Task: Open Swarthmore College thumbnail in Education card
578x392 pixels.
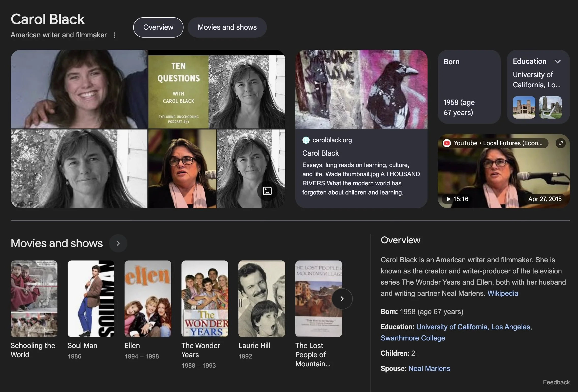Action: pyautogui.click(x=550, y=107)
